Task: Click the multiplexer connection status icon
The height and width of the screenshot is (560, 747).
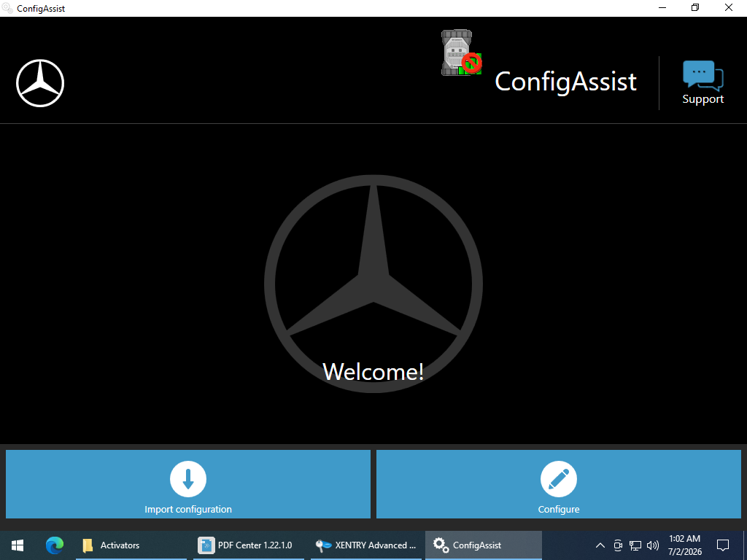Action: click(461, 52)
